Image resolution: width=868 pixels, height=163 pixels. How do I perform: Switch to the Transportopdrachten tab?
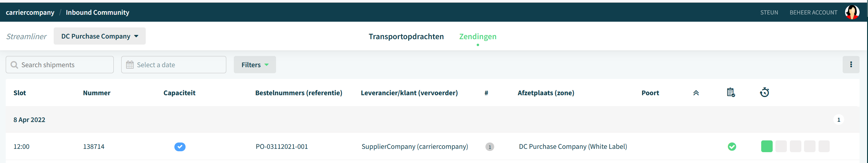click(406, 36)
